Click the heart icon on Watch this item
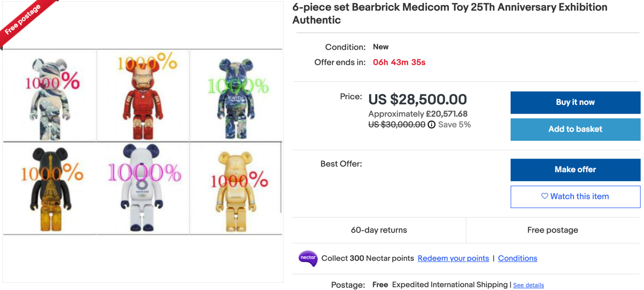The width and height of the screenshot is (644, 290). point(544,196)
